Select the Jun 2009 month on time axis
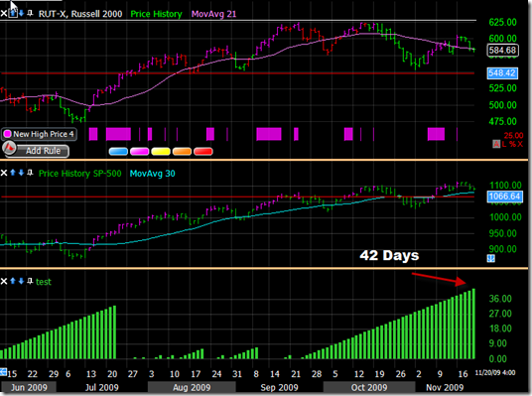Viewport: 532px width, 396px height. [29, 387]
